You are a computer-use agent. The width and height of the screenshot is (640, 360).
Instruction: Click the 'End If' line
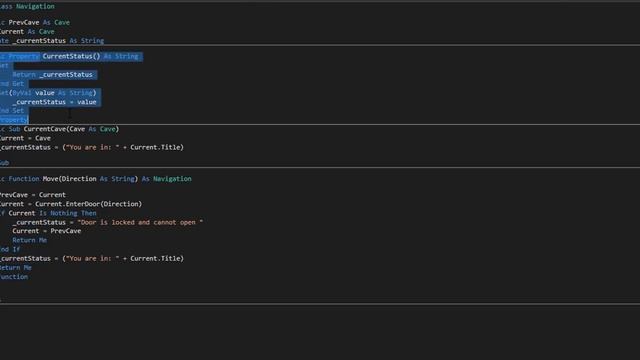pos(10,249)
